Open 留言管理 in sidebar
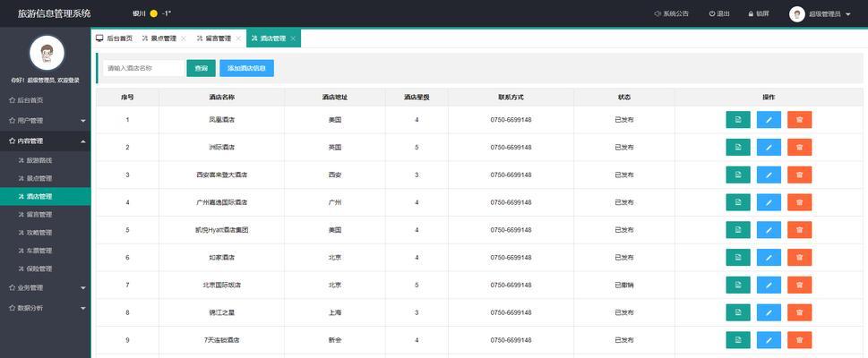 click(46, 214)
